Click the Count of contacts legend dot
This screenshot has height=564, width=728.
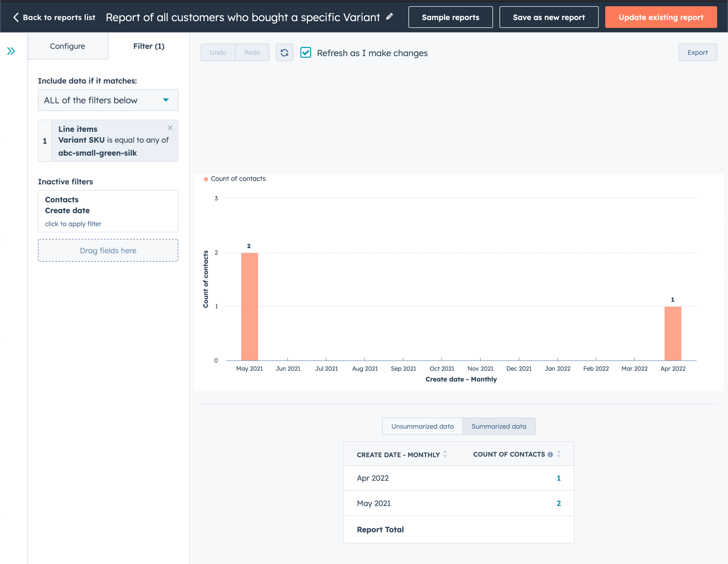click(x=206, y=179)
